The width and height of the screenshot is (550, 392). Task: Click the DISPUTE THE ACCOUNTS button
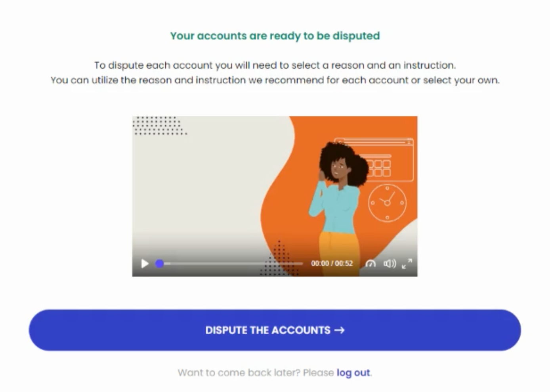pyautogui.click(x=275, y=330)
